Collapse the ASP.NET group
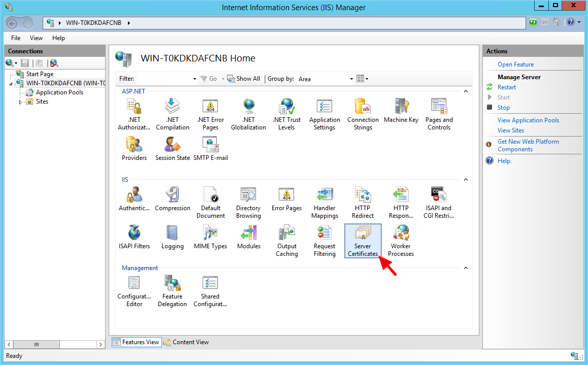Screen dimensions: 588x365 coord(466,91)
